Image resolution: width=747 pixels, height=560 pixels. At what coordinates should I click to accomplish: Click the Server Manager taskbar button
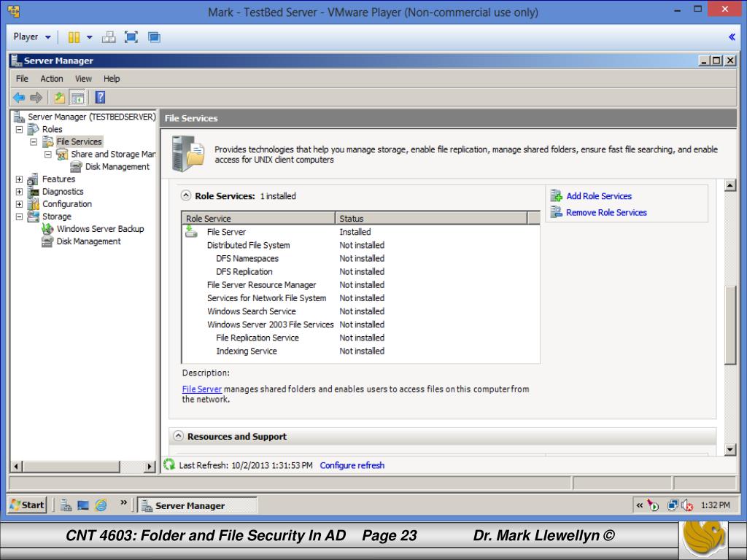tap(197, 505)
